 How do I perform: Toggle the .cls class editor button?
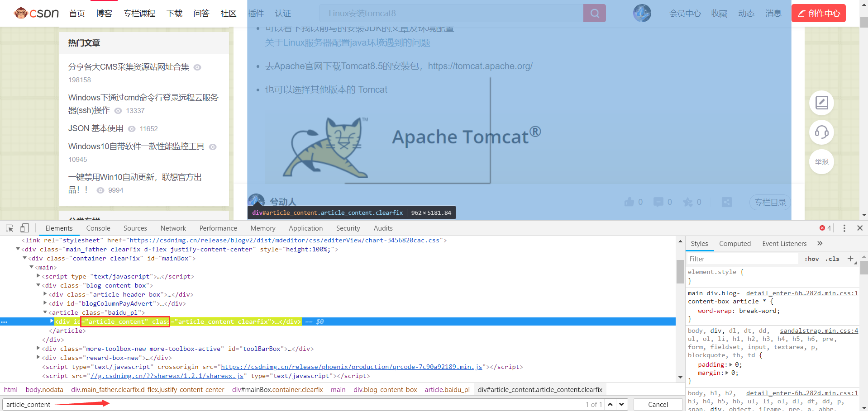pos(832,259)
